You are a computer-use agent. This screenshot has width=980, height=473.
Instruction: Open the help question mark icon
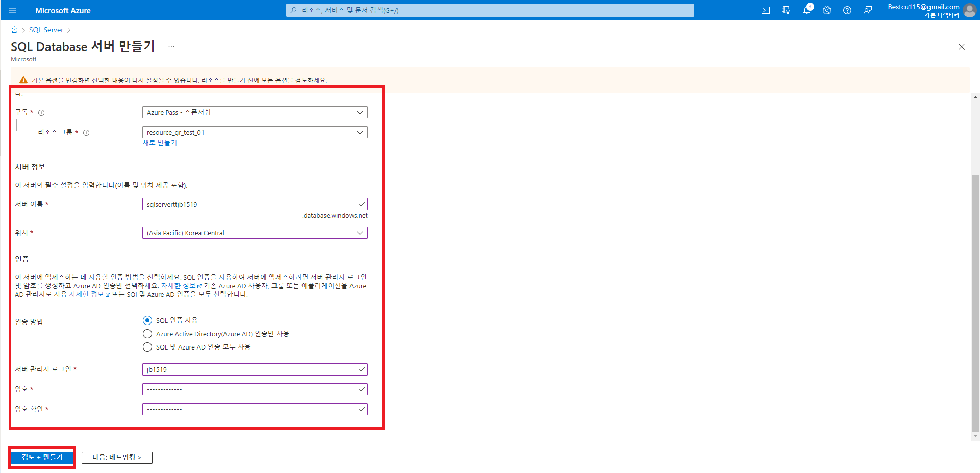click(847, 10)
